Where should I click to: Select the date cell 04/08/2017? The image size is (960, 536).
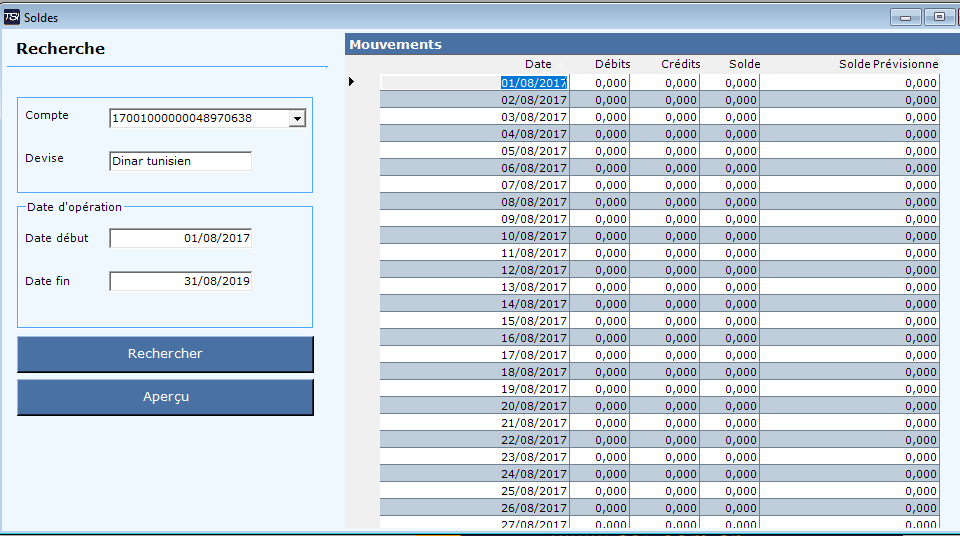[x=474, y=134]
